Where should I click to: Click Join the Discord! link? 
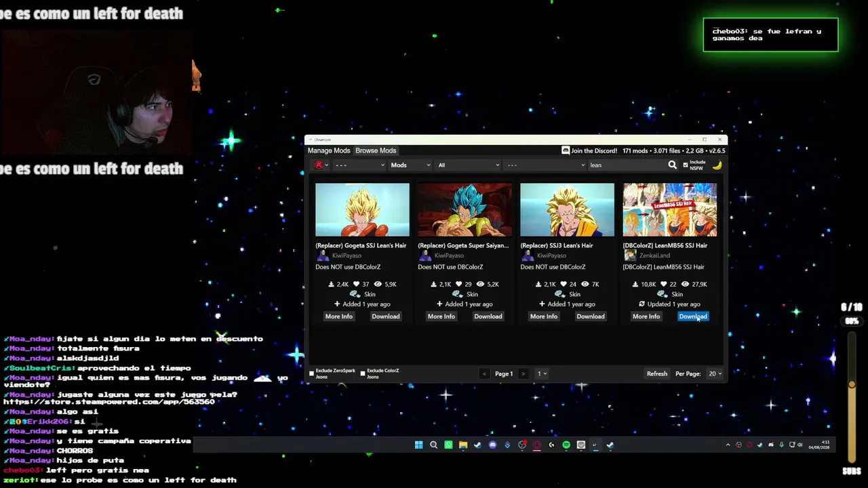594,150
